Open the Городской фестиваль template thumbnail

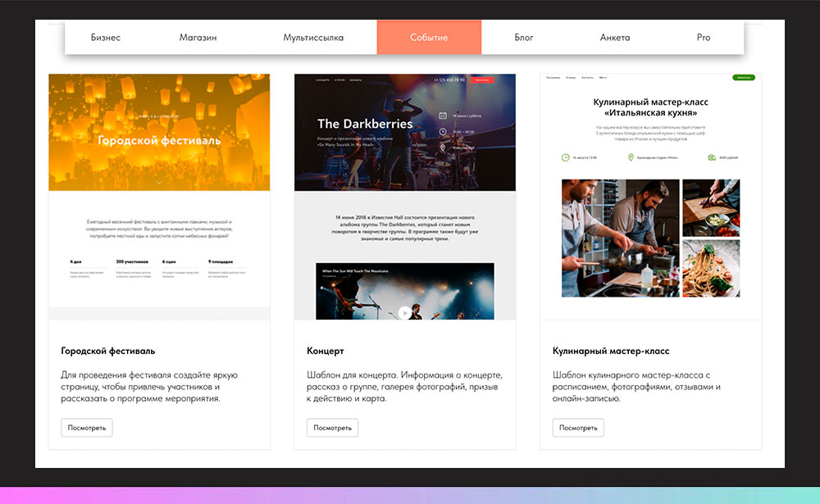point(159,197)
